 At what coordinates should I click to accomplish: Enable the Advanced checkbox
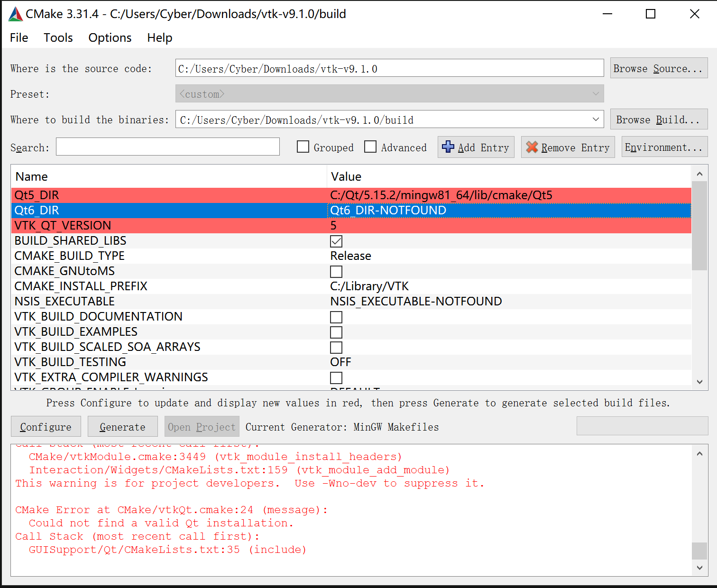[x=370, y=147]
